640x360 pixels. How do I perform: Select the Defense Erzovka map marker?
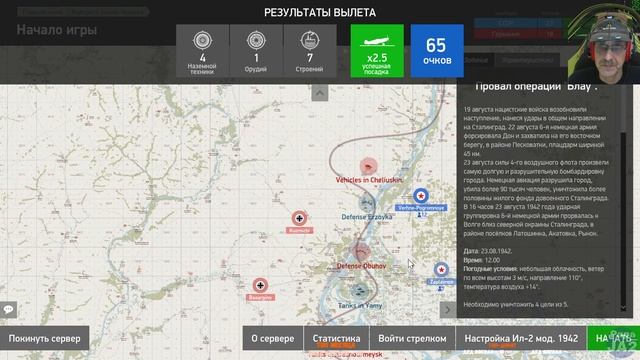pos(367,203)
